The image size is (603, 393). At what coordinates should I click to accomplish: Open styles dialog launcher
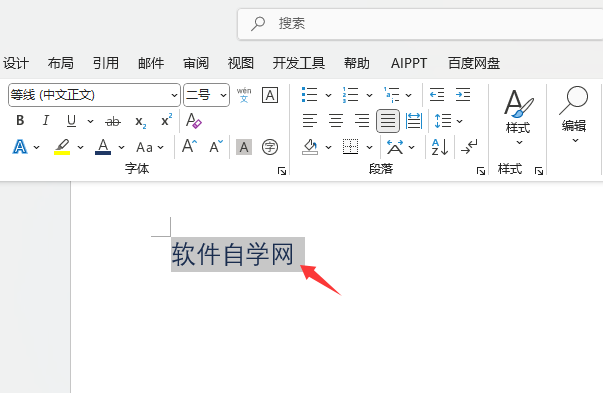coord(539,171)
